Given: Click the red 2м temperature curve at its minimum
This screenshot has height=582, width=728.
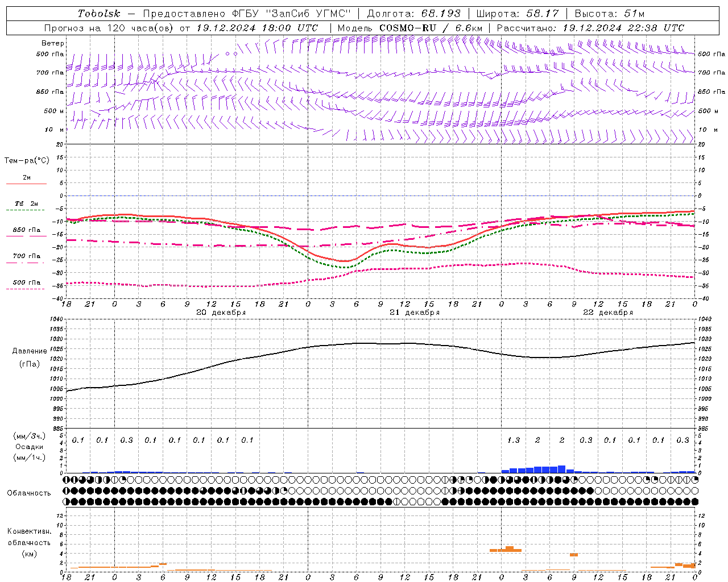Looking at the screenshot, I should pyautogui.click(x=345, y=261).
